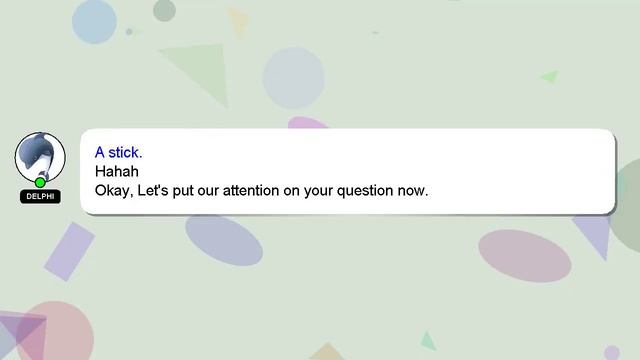The image size is (640, 360).
Task: Click the small teal triangle near bottom
Action: [x=428, y=341]
